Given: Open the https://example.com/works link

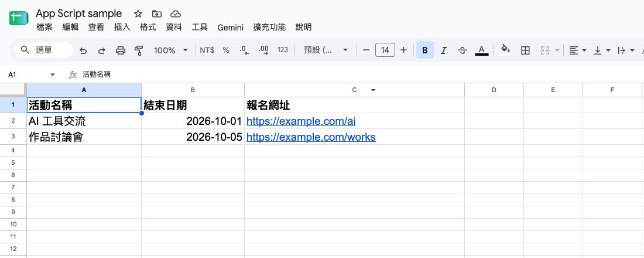Looking at the screenshot, I should [x=311, y=137].
